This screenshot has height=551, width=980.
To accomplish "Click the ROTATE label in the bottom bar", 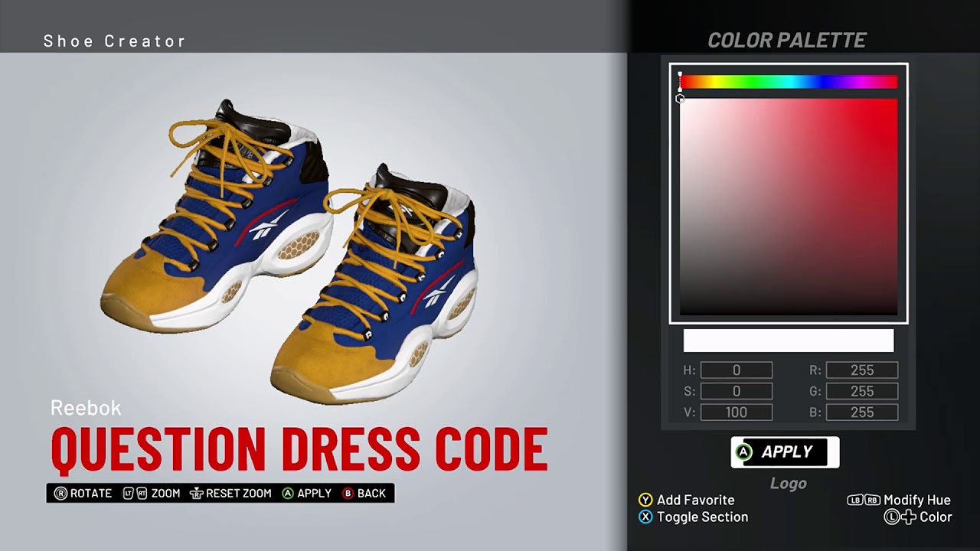I will point(91,494).
